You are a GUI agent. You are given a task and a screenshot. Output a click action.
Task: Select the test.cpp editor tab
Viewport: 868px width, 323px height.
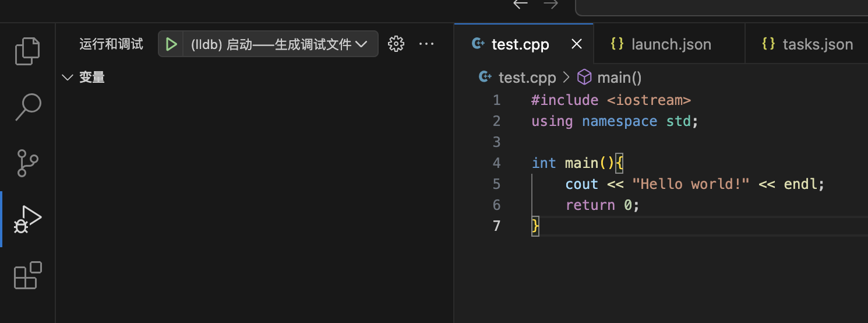520,44
